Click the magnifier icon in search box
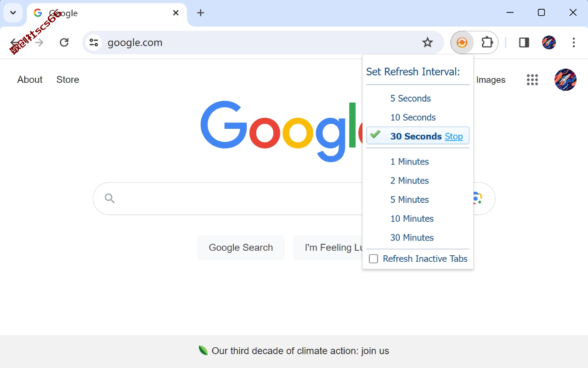 109,198
